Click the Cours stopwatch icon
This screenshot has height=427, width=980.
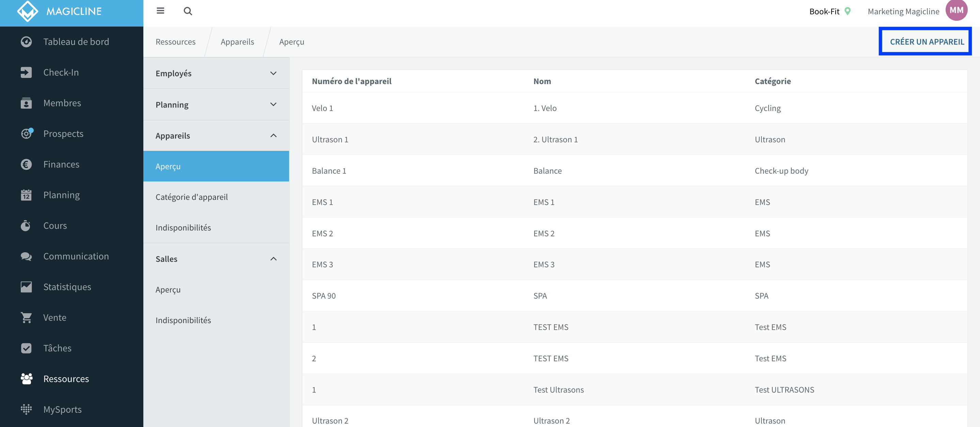pyautogui.click(x=26, y=225)
